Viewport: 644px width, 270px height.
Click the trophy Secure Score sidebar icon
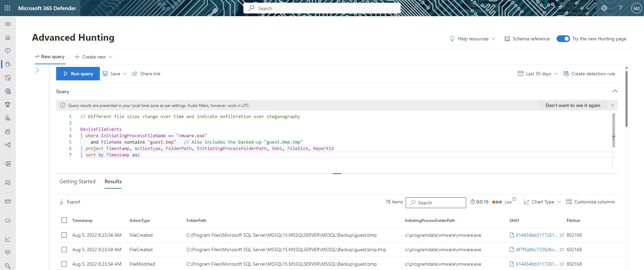(x=8, y=105)
